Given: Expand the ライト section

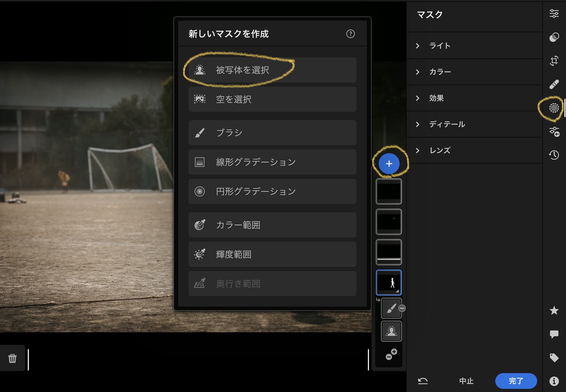Looking at the screenshot, I should [x=440, y=46].
